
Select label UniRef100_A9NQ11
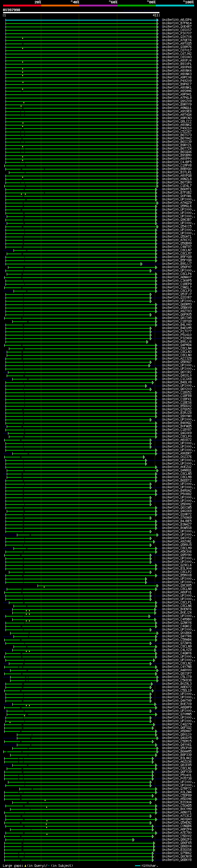click(177, 108)
